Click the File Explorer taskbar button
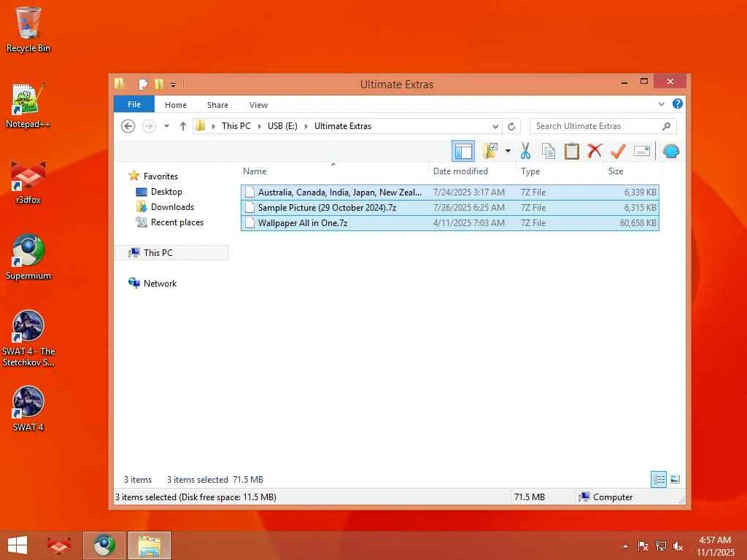The image size is (747, 560). coord(149,545)
